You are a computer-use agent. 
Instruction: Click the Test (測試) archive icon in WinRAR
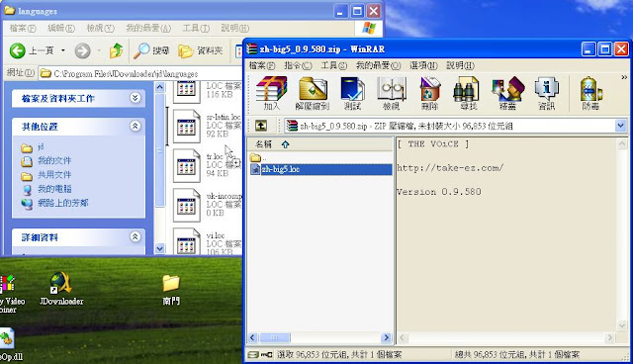tap(352, 94)
